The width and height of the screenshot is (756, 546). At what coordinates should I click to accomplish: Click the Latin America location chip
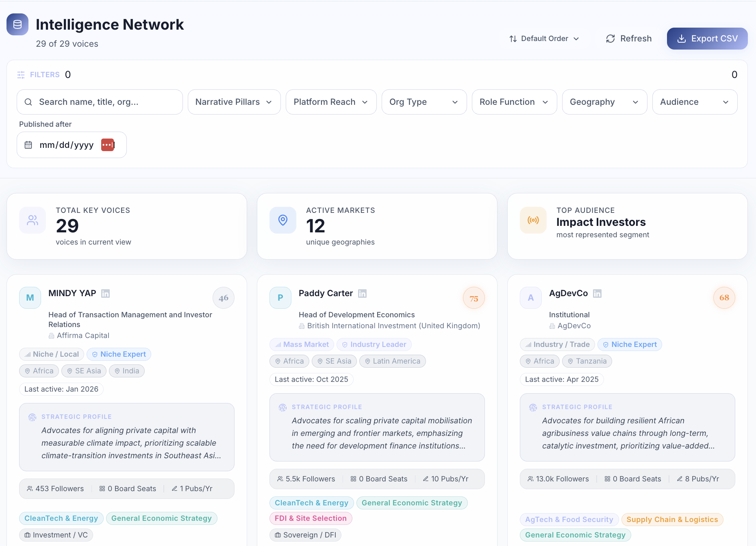(393, 361)
